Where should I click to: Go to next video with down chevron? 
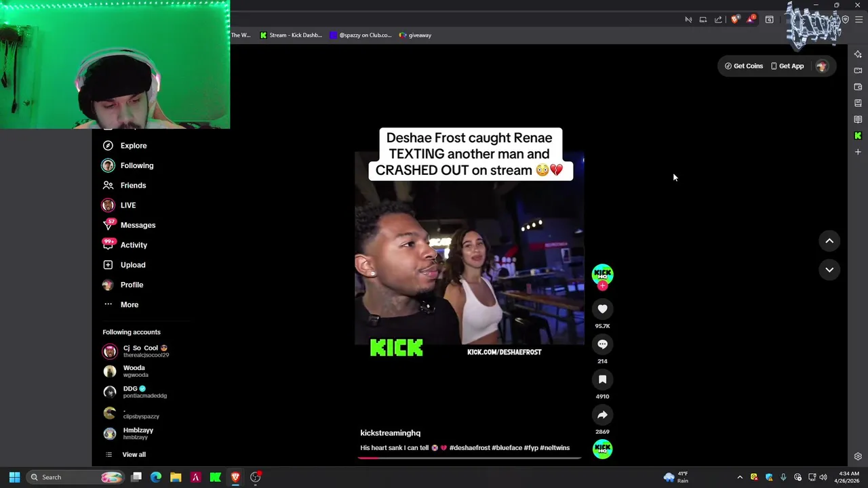coord(829,270)
